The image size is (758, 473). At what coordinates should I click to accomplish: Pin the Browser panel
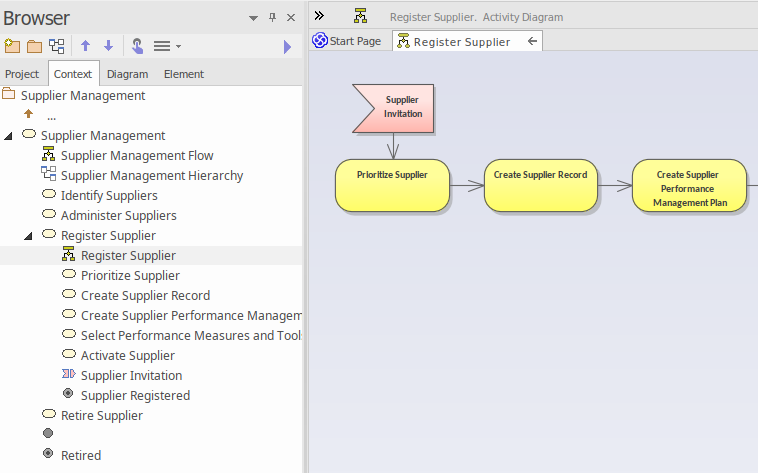tap(272, 18)
